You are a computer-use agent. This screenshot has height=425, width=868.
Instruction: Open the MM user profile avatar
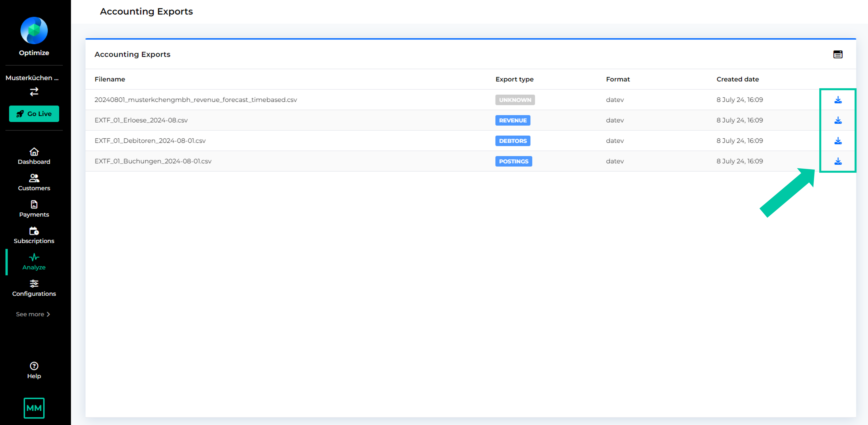pos(34,408)
